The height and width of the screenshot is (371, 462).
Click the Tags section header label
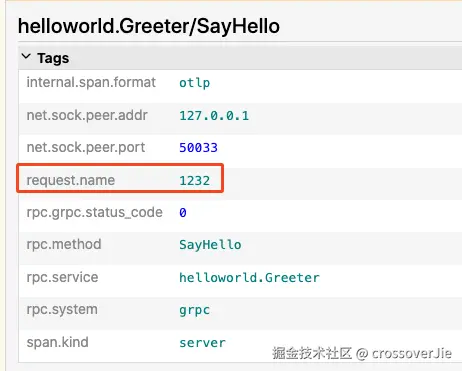(53, 58)
